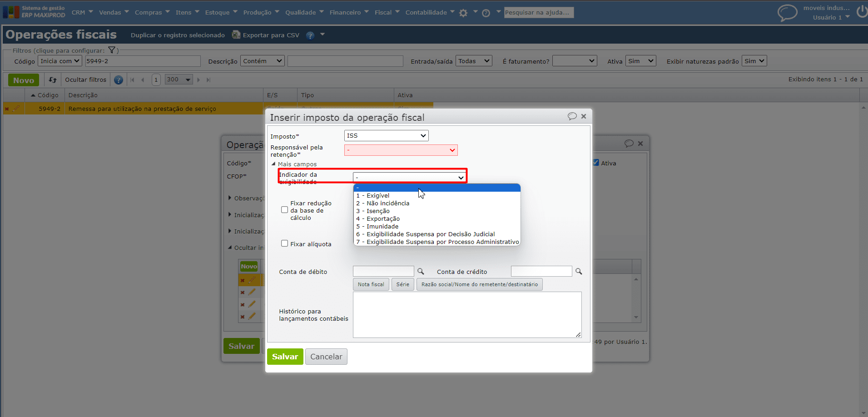Open Responsável pela retenção dropdown
This screenshot has width=868, height=417.
(401, 150)
